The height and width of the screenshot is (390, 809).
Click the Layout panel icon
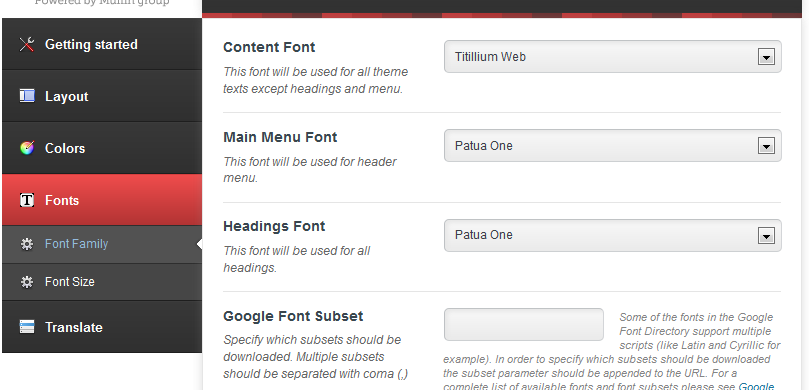point(27,96)
